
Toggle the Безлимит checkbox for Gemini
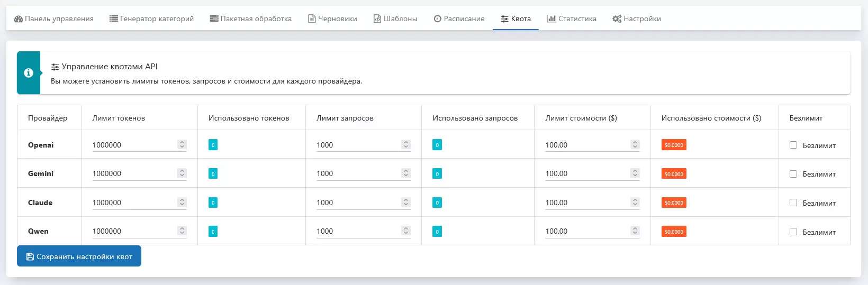coord(793,174)
